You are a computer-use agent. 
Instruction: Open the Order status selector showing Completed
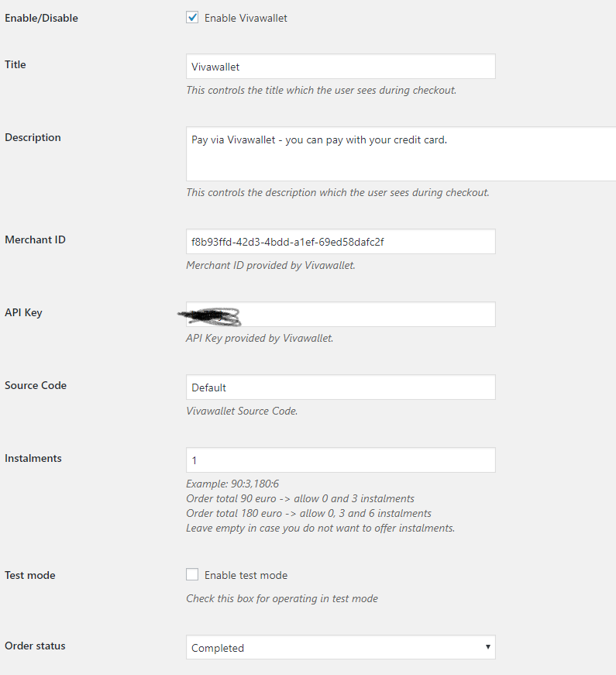pyautogui.click(x=339, y=647)
